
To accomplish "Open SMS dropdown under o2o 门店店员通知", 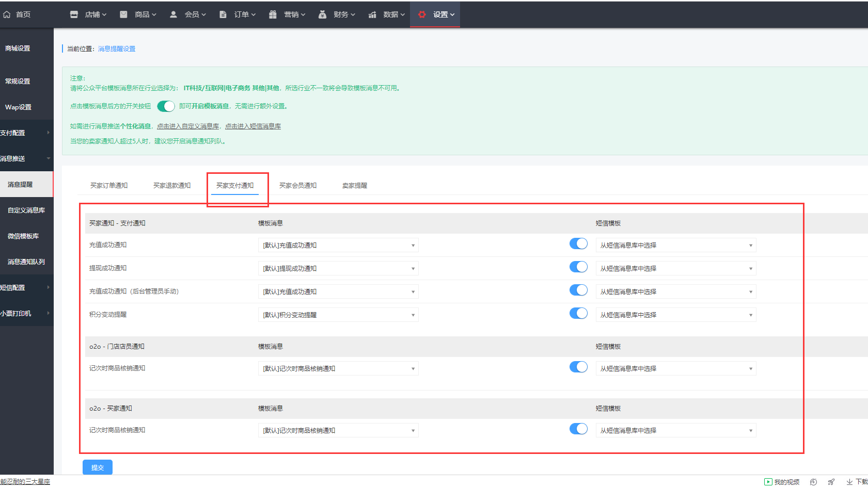I will tap(676, 368).
